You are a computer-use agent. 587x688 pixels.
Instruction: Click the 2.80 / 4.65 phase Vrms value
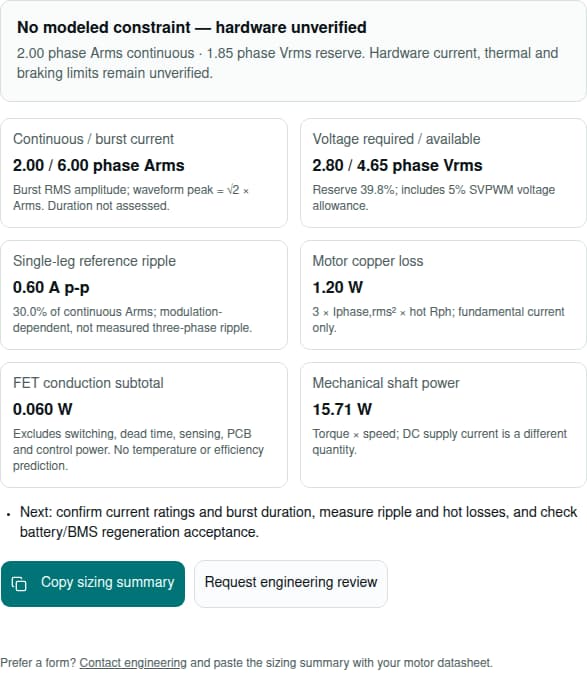397,165
